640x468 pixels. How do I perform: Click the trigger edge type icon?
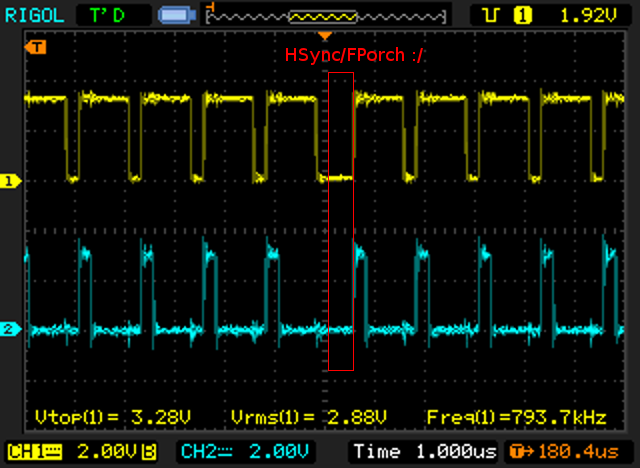(x=491, y=15)
